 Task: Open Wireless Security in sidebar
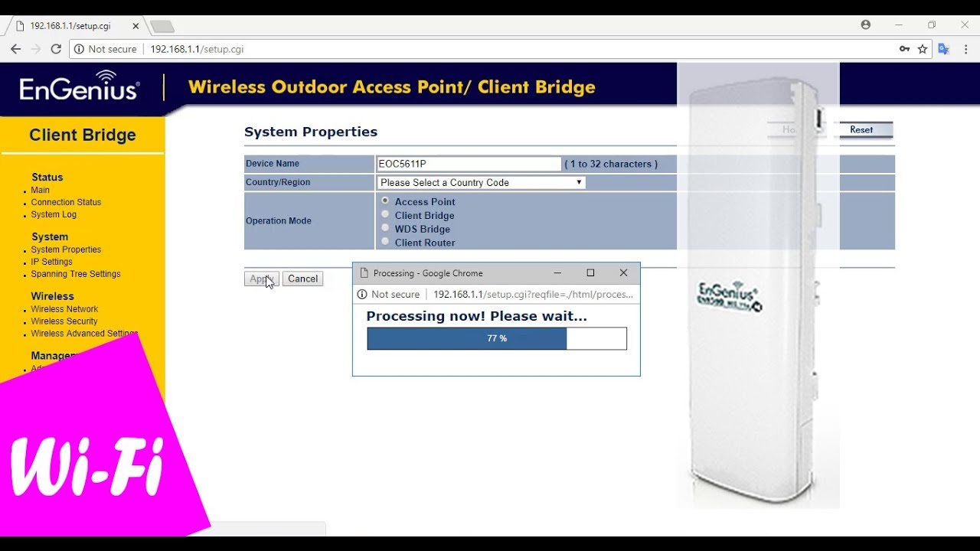pyautogui.click(x=64, y=321)
